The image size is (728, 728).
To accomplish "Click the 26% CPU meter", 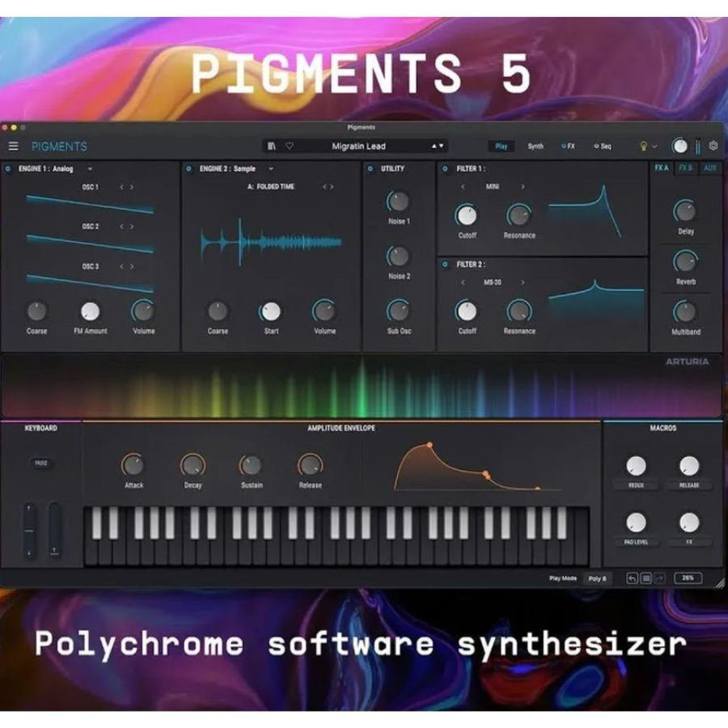I will [688, 578].
